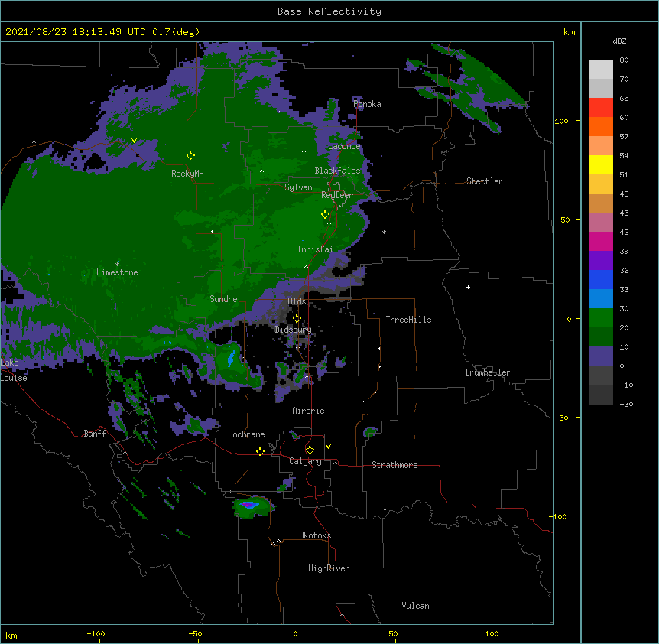Click the ThreeHills label
The image size is (659, 644).
pos(408,320)
